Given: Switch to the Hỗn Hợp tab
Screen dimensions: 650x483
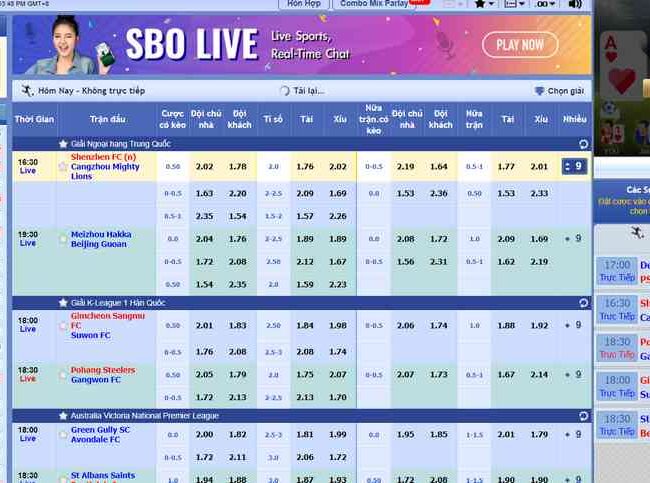Looking at the screenshot, I should point(304,4).
